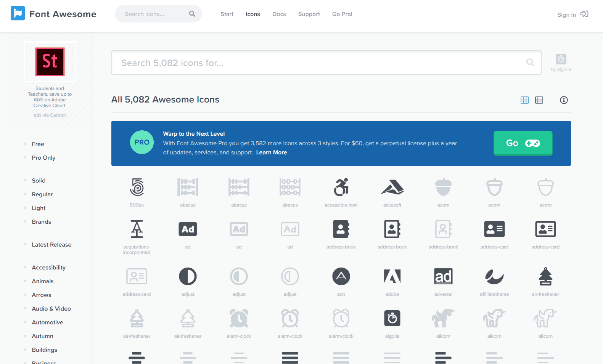Go to the Icons nav item
Viewport: 603px width, 364px height.
point(252,14)
